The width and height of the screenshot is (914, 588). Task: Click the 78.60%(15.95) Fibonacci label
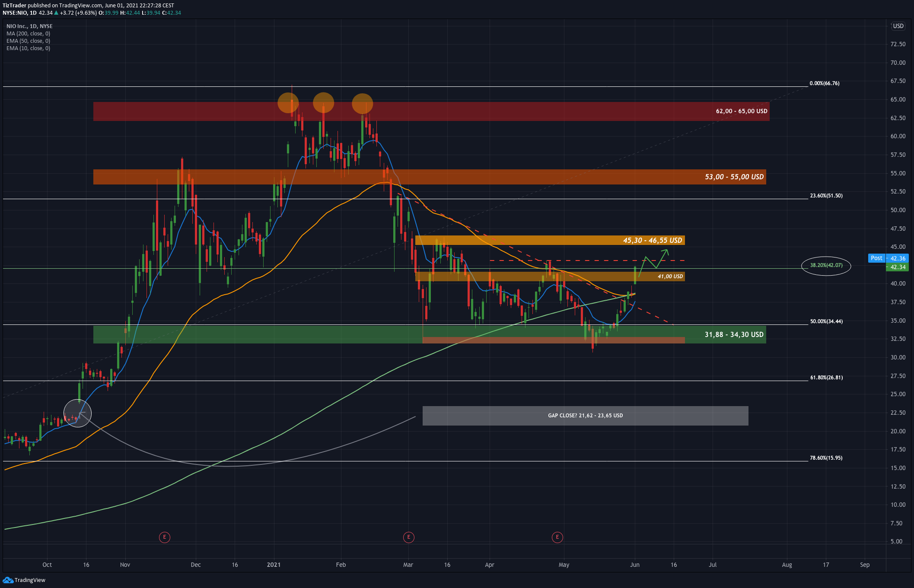pos(826,458)
